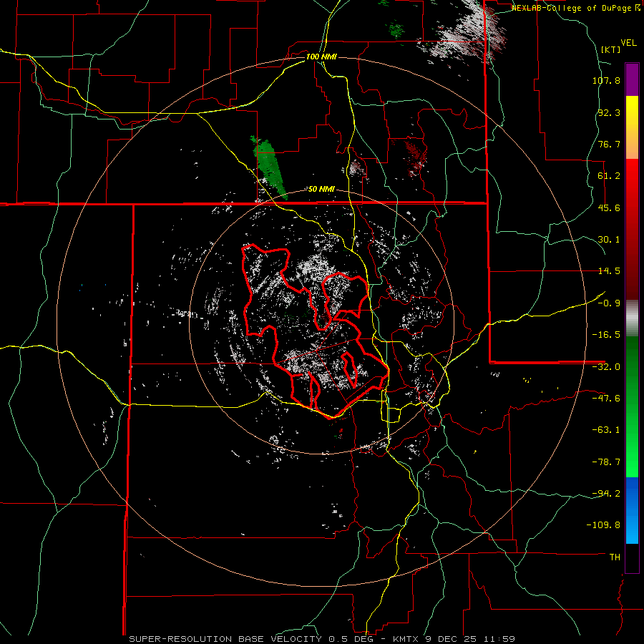Select the 61.2 scale value
The image size is (644, 644).
pos(609,176)
